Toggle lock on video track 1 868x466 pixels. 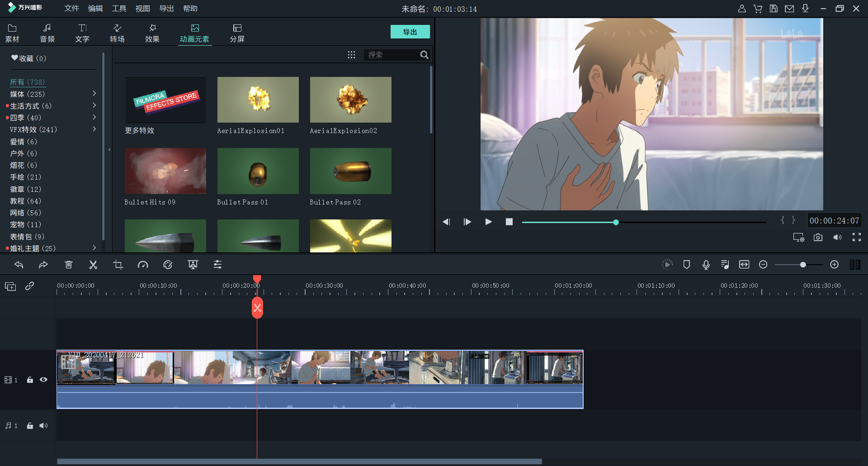(30, 380)
